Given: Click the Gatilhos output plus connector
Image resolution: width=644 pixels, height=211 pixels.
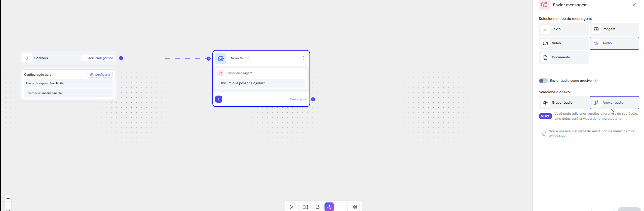Looking at the screenshot, I should pyautogui.click(x=121, y=58).
